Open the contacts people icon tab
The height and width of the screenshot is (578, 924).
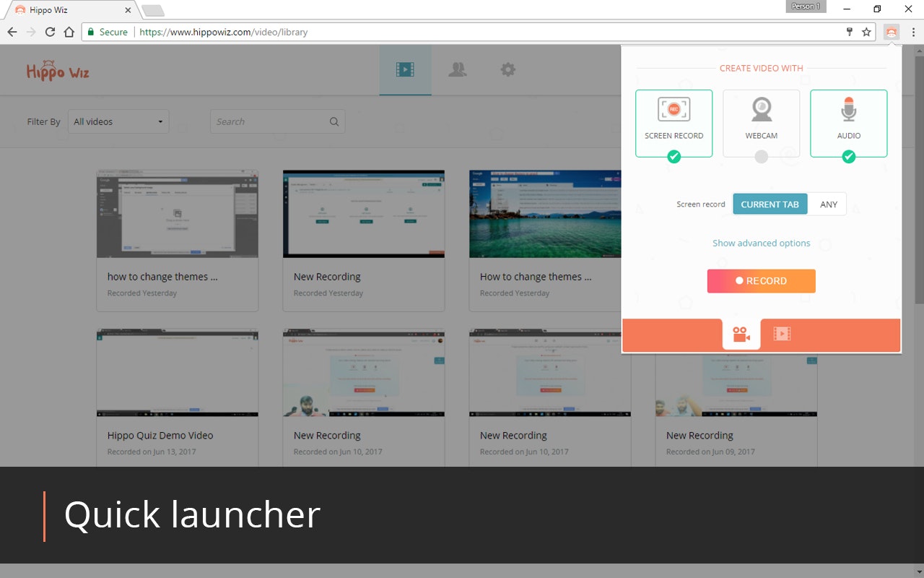point(457,69)
